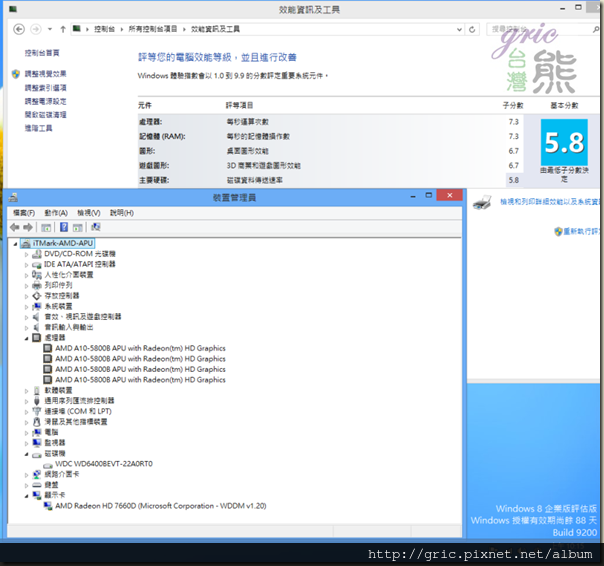Open the address bar history dropdown
Screen dimensions: 604x566
(x=459, y=29)
